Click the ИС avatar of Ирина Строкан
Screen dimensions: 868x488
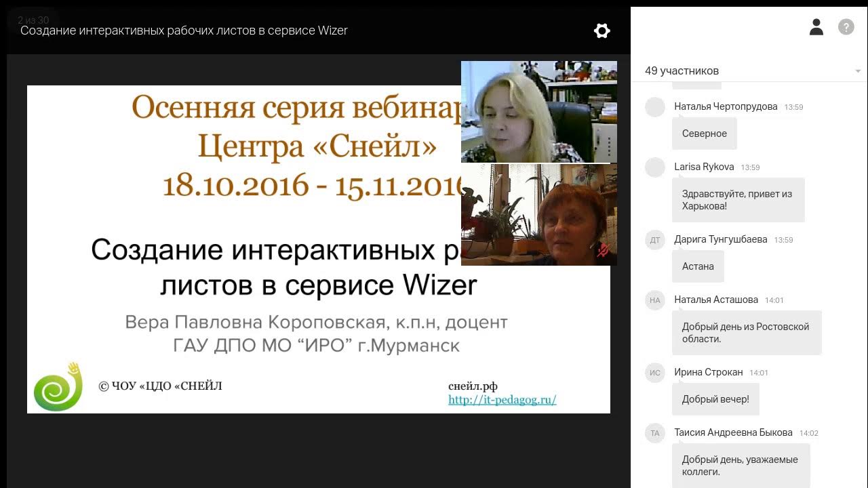click(655, 373)
